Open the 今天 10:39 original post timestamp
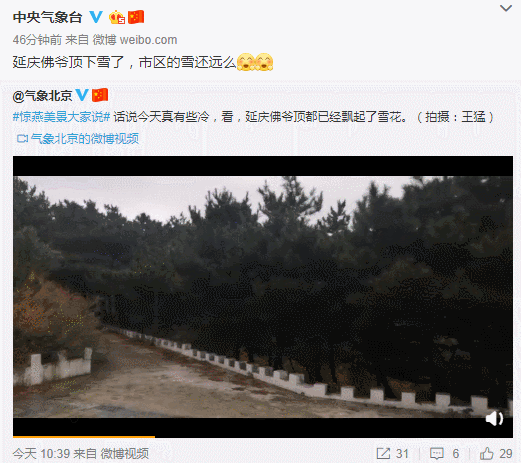521x463 pixels. (x=41, y=454)
